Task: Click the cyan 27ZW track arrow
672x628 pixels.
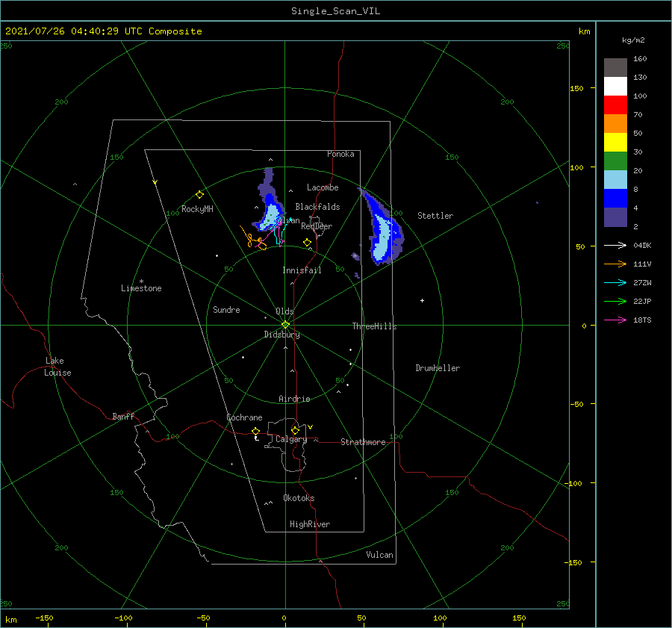Action: (x=615, y=282)
